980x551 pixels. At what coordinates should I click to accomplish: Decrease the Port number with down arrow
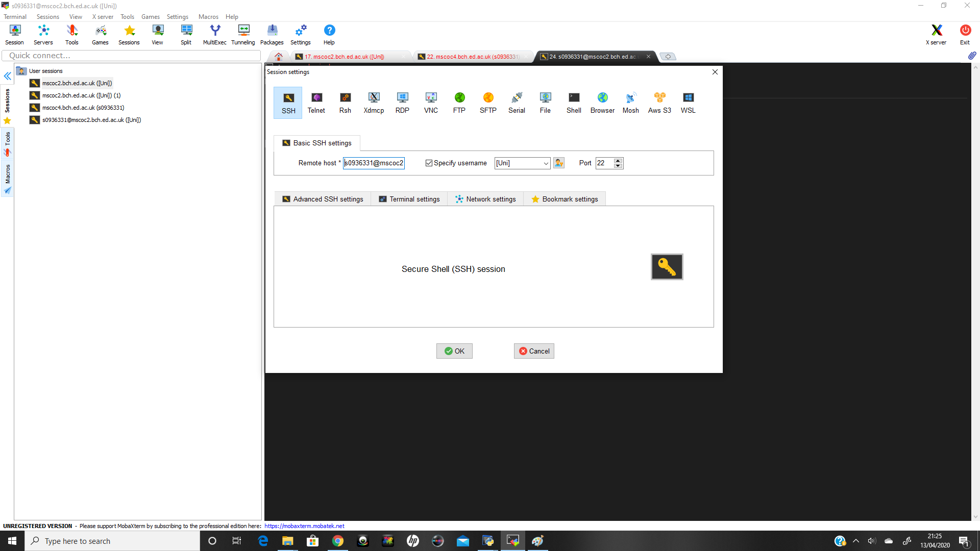(618, 166)
